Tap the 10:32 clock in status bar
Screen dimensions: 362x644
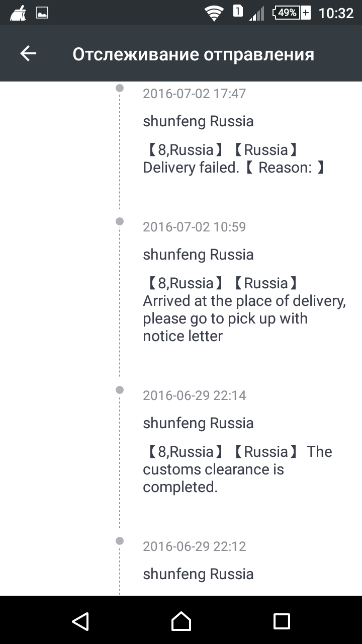[x=336, y=13]
